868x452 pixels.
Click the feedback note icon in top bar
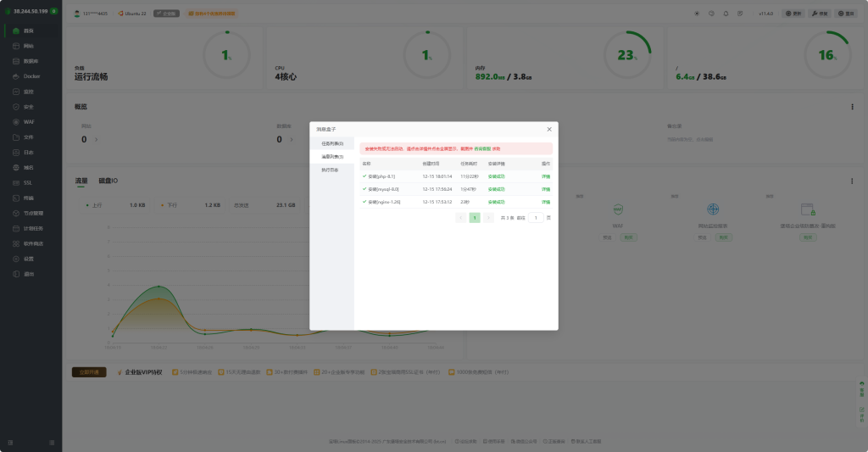[x=740, y=14]
